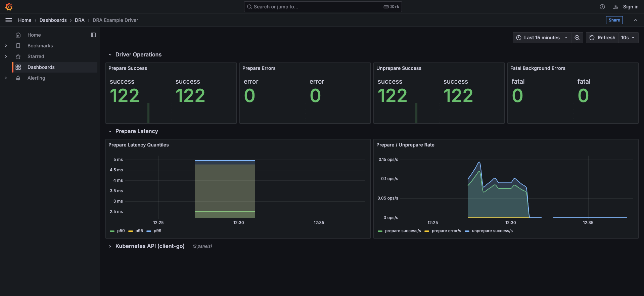644x296 pixels.
Task: Click the Alerting bell icon in sidebar
Action: click(x=18, y=78)
